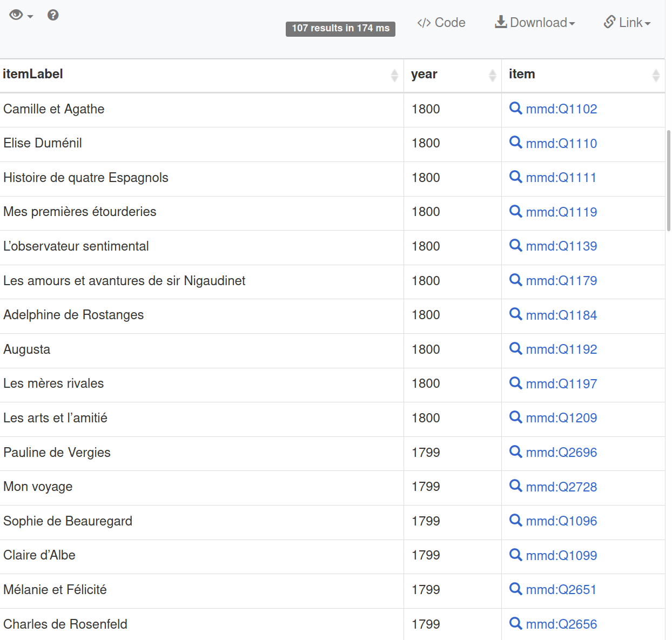Expand the Download dropdown menu
672x640 pixels.
535,23
